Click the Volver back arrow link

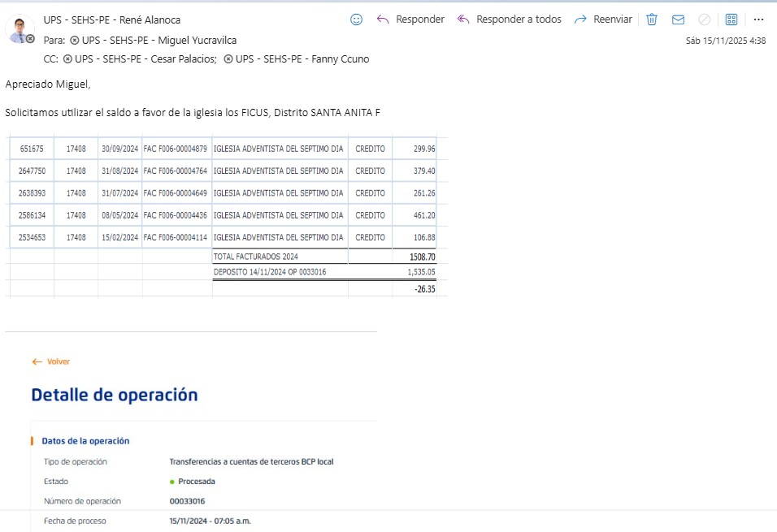point(51,361)
